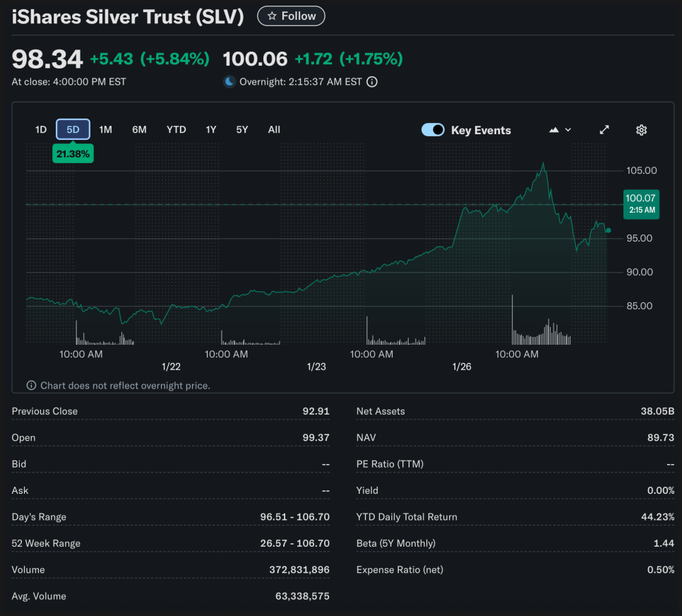Viewport: 682px width, 616px height.
Task: Select the 6M chart range
Action: point(139,129)
